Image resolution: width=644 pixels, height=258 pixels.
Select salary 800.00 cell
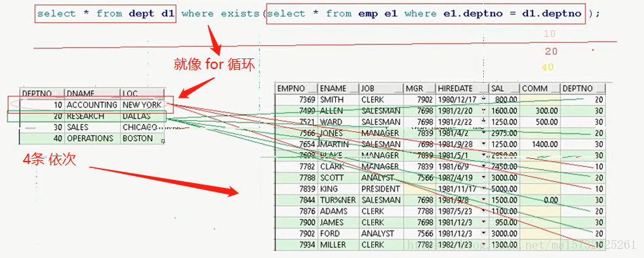pos(504,99)
